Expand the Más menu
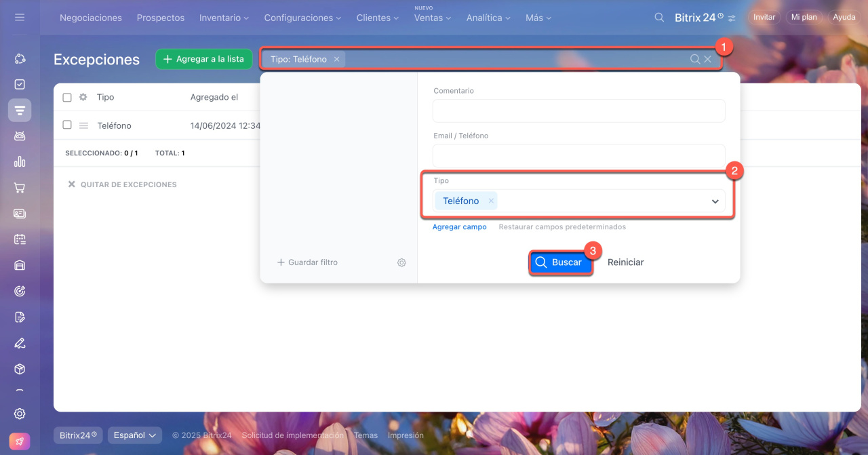The width and height of the screenshot is (868, 455). (538, 18)
